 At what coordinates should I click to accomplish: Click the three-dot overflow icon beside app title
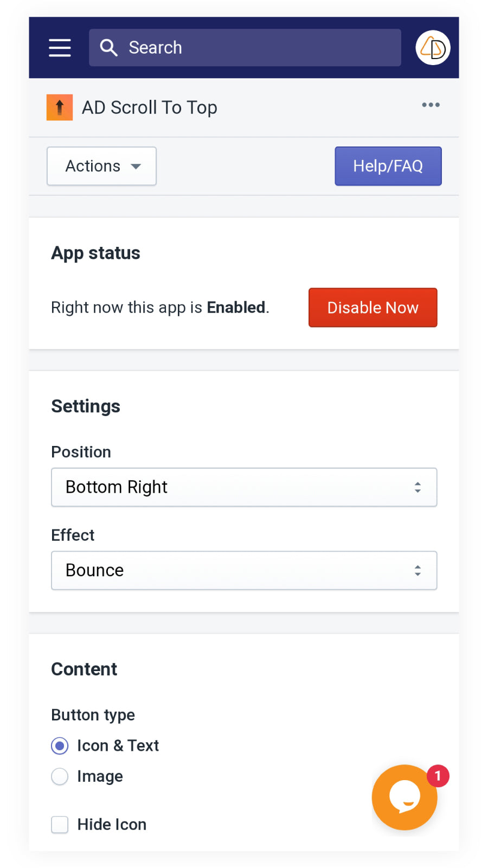pyautogui.click(x=430, y=105)
